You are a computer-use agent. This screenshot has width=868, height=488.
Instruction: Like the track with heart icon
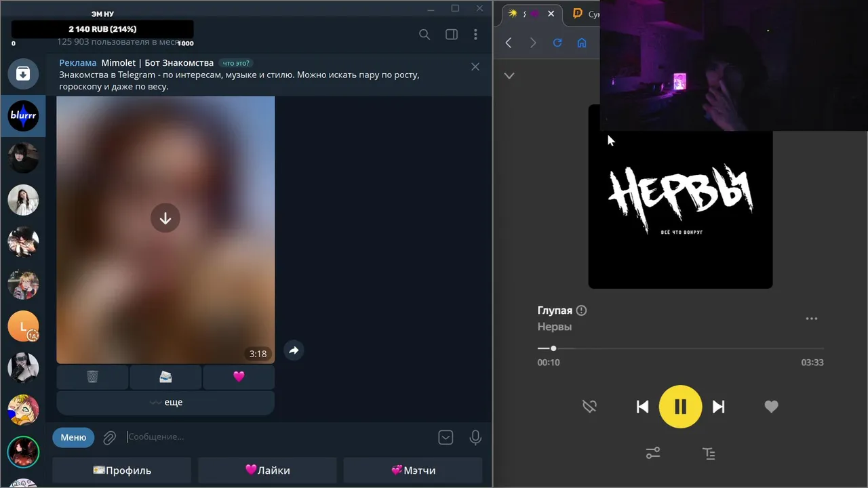pyautogui.click(x=771, y=407)
